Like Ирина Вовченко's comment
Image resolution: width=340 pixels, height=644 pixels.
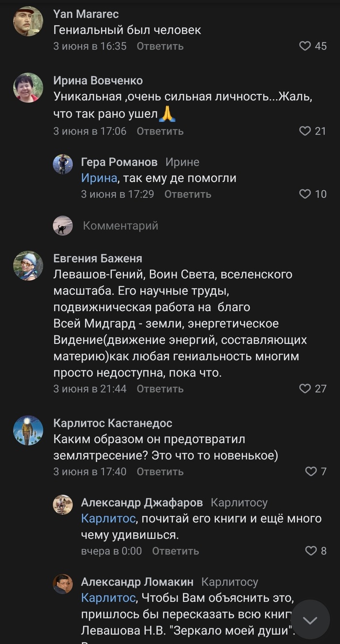pyautogui.click(x=305, y=131)
